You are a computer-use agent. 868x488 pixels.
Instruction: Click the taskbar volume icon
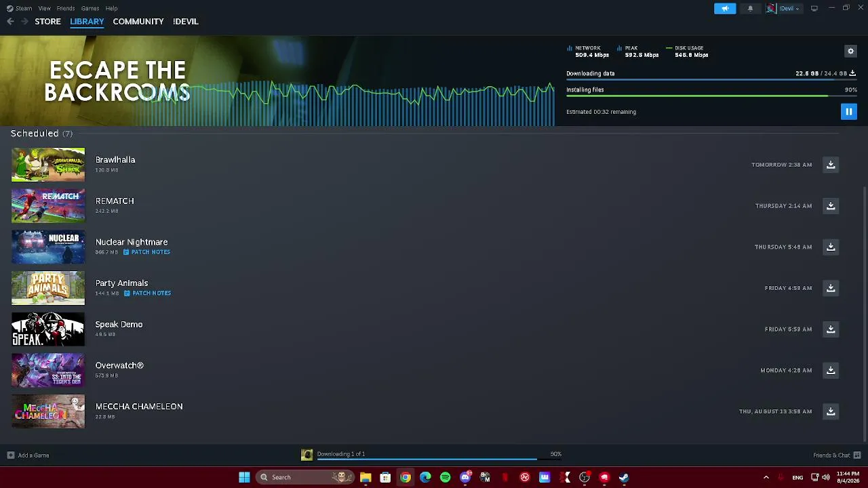point(826,477)
